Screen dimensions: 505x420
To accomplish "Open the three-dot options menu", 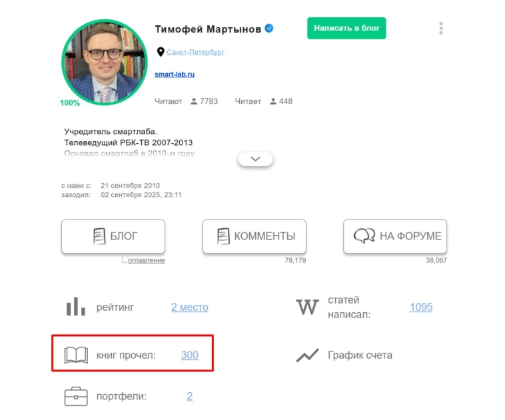I will coord(441,29).
